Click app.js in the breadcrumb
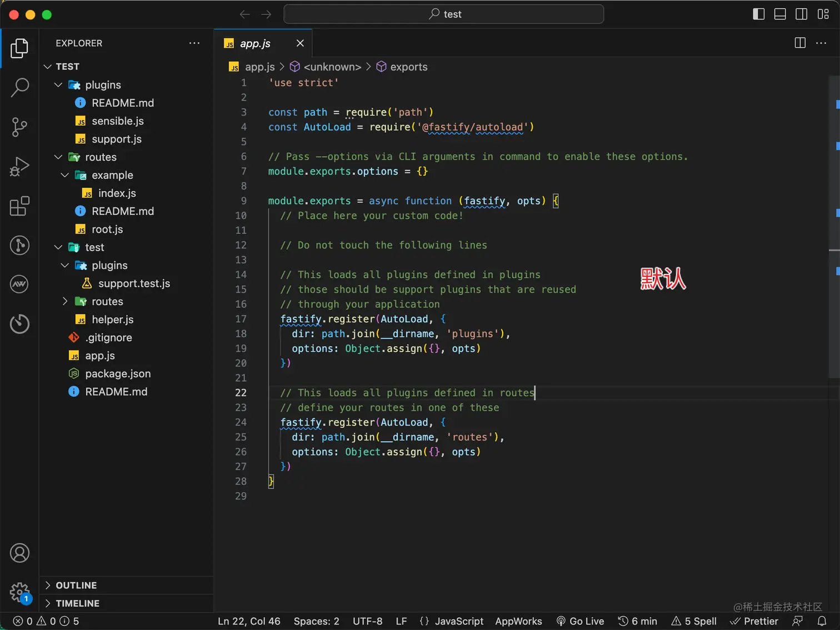Viewport: 840px width, 630px height. pos(259,67)
